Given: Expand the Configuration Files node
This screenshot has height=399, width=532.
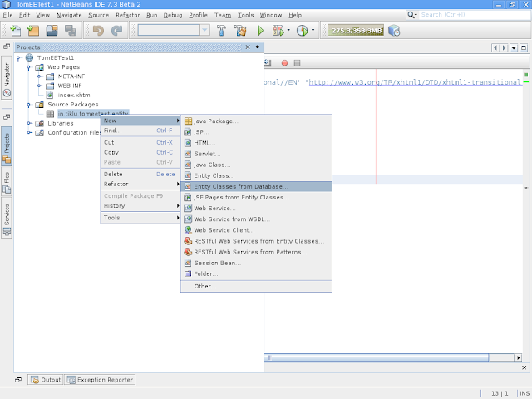Looking at the screenshot, I should coord(30,133).
